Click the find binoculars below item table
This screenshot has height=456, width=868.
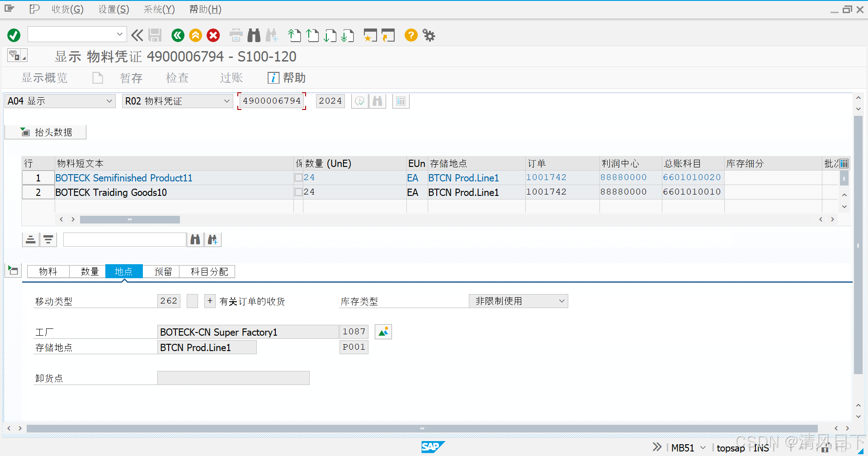click(x=195, y=239)
